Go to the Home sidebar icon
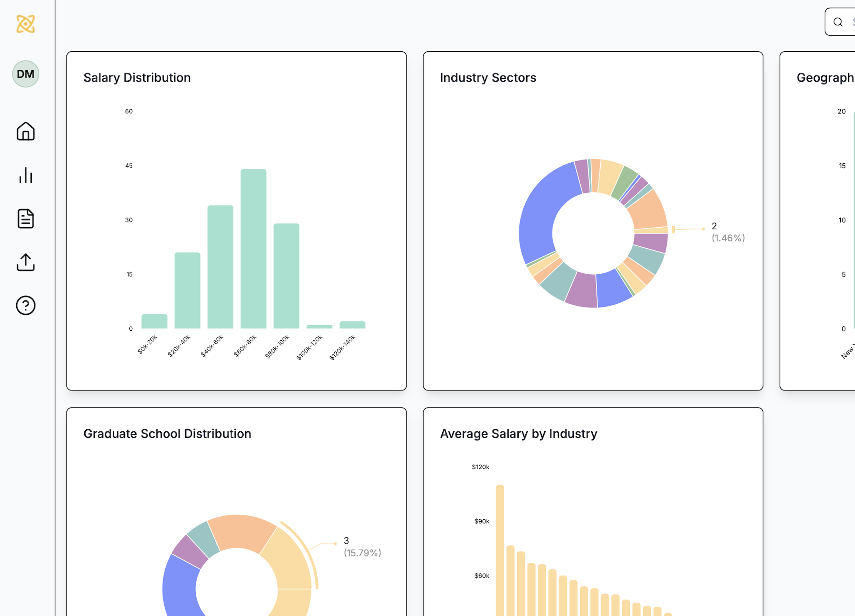This screenshot has height=616, width=855. [25, 131]
